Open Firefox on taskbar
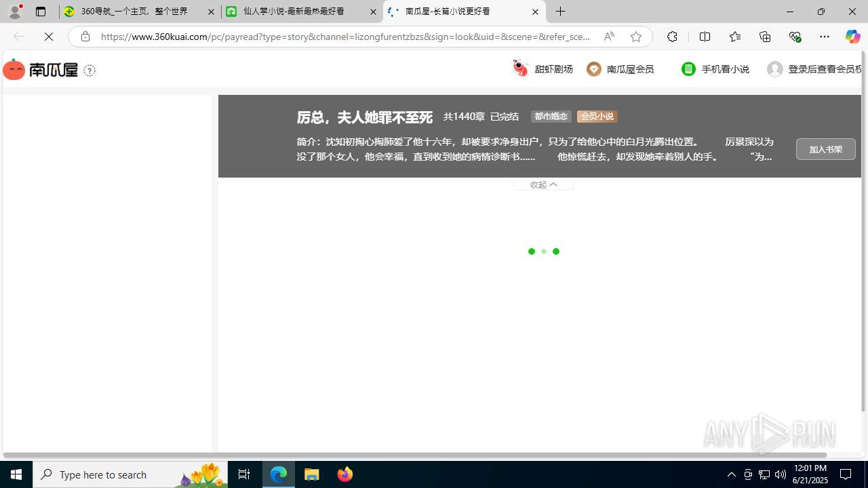This screenshot has height=488, width=868. (345, 474)
